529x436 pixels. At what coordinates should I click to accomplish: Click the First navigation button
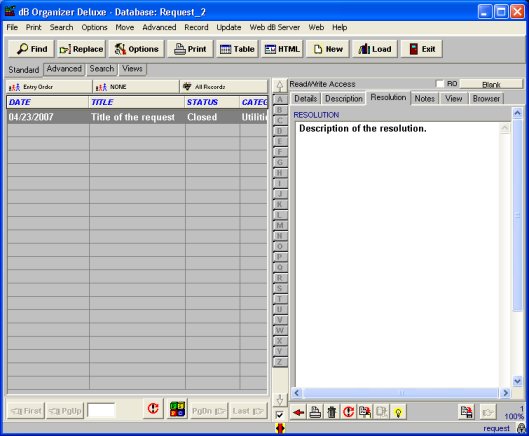[x=26, y=411]
